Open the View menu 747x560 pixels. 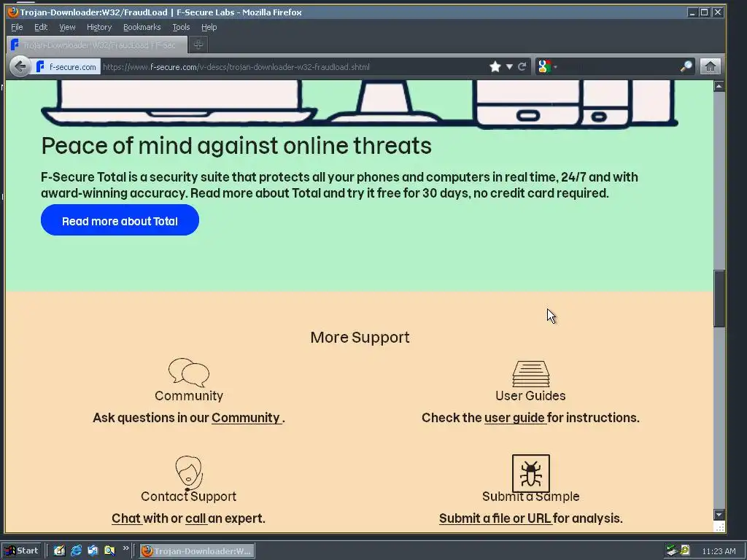(x=67, y=27)
